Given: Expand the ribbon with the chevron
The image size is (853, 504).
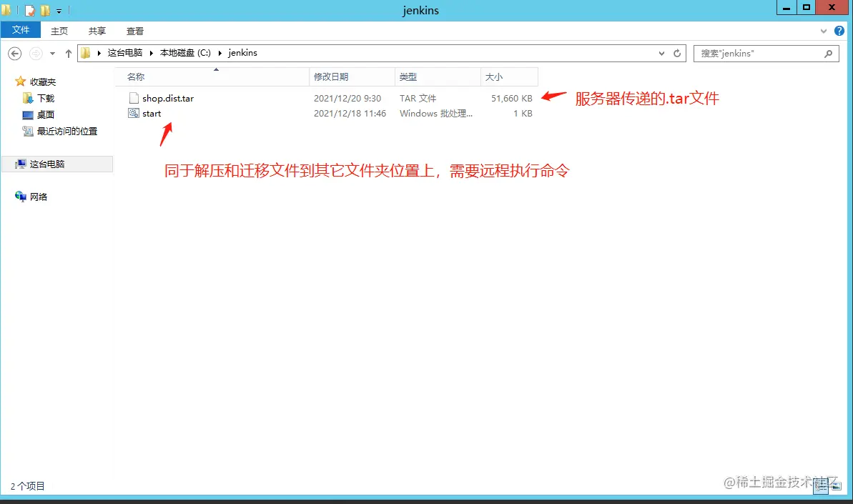Looking at the screenshot, I should (x=824, y=31).
